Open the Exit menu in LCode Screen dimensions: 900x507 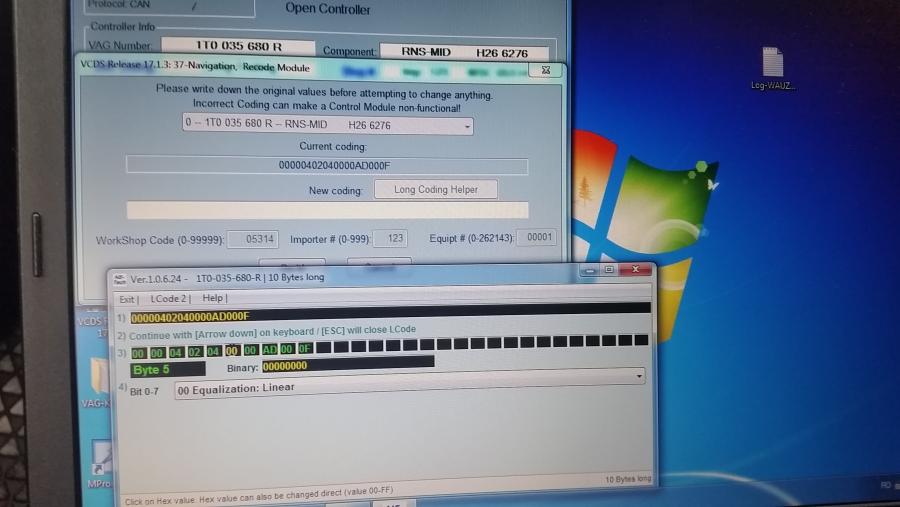127,299
